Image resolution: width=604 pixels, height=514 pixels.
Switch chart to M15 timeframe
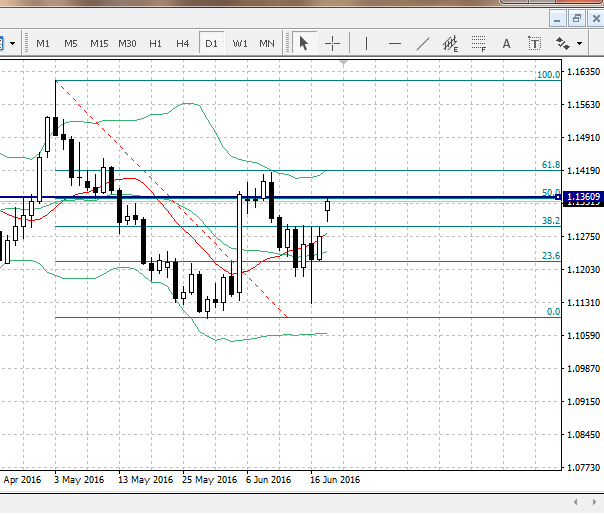coord(99,44)
